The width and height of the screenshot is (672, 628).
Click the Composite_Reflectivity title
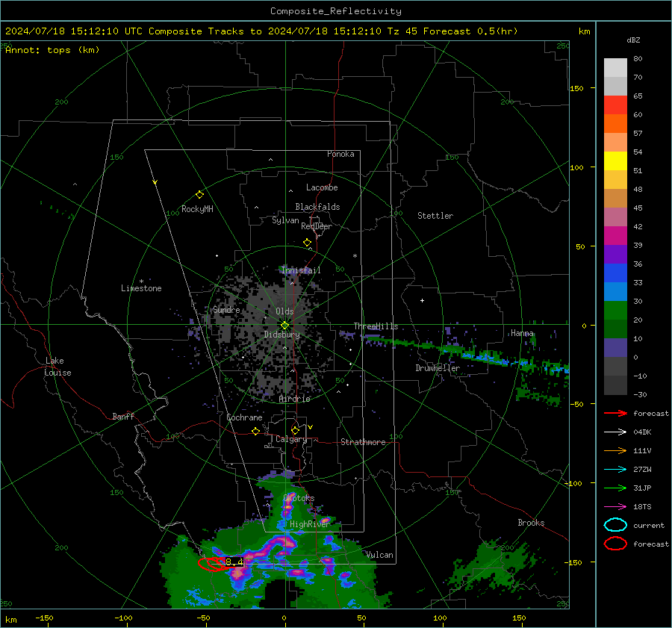point(336,11)
